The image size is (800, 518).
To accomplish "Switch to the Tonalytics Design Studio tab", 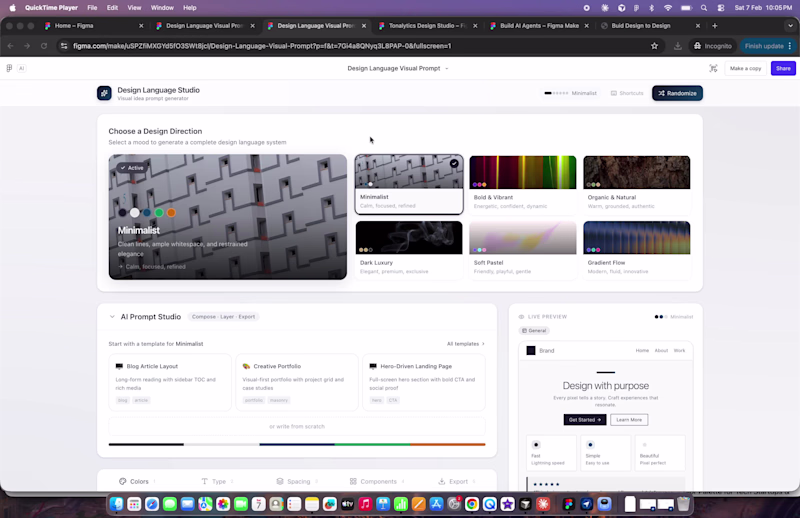I will (428, 26).
